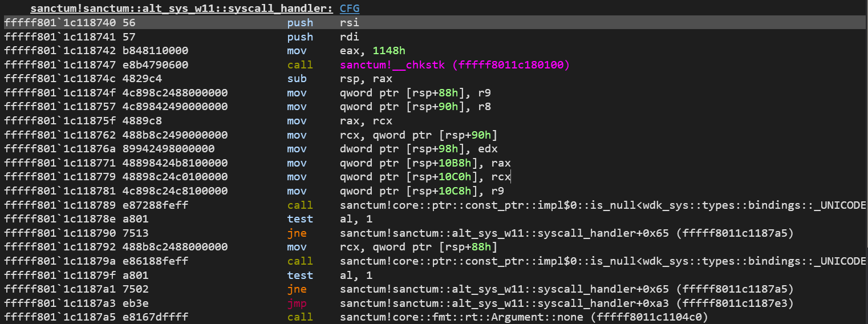This screenshot has width=868, height=324.
Task: Select address fffff801`1c118741
Action: 60,37
